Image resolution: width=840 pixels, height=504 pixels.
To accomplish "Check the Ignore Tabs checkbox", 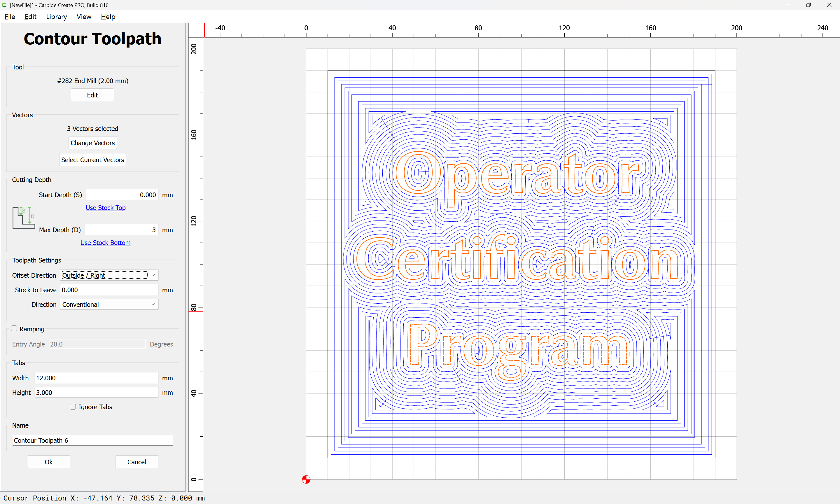I will 73,407.
